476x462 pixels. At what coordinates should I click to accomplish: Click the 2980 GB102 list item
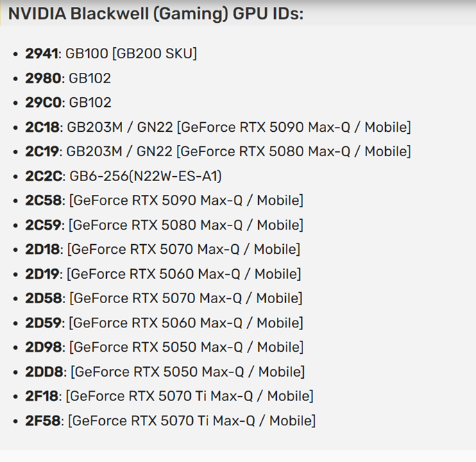tap(68, 78)
